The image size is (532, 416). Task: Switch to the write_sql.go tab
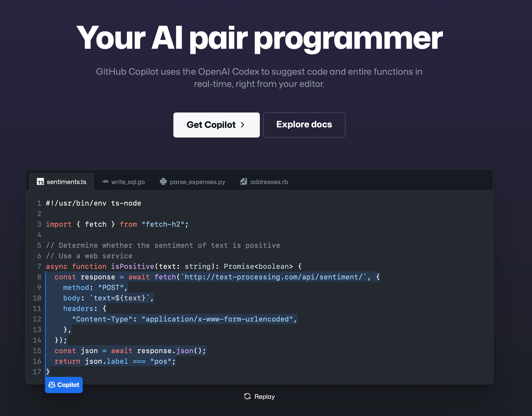pyautogui.click(x=123, y=182)
